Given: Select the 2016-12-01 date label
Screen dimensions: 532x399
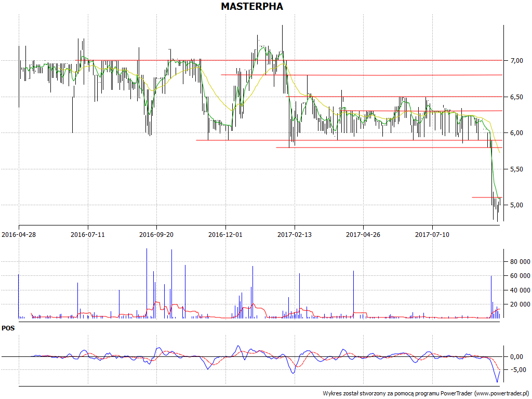Looking at the screenshot, I should coord(225,234).
